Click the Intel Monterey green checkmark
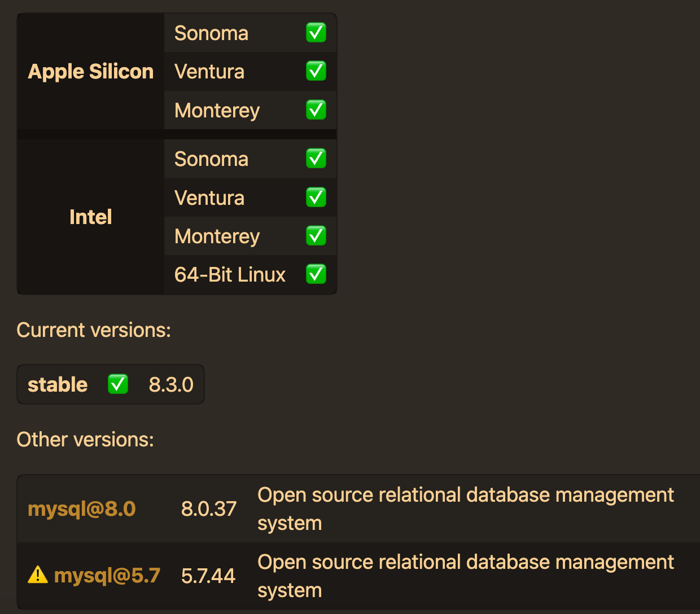Screen dimensions: 700x614 [316, 236]
